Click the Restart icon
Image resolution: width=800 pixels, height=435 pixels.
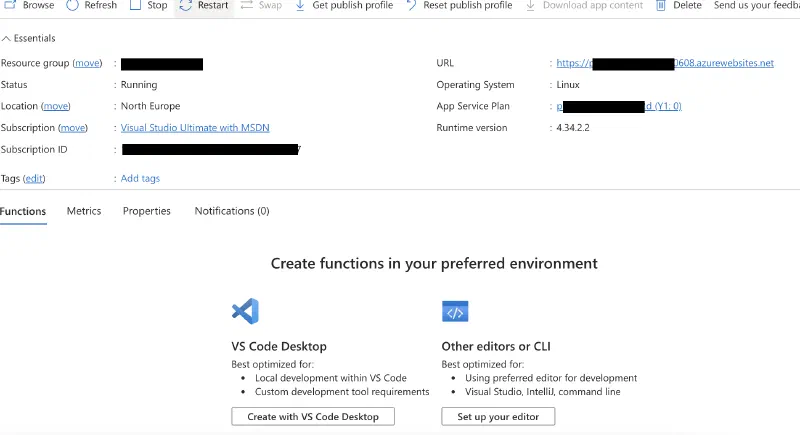click(186, 5)
